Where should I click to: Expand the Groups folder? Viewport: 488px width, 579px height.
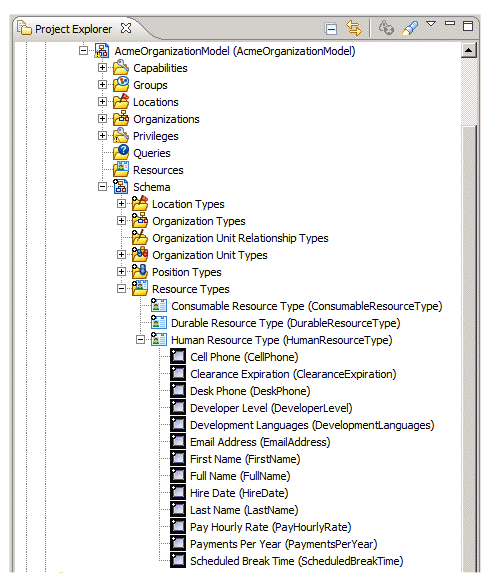(x=103, y=85)
